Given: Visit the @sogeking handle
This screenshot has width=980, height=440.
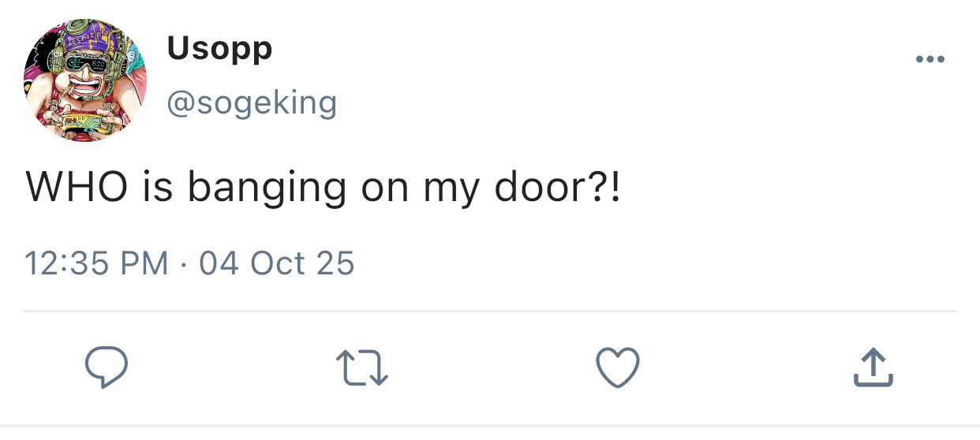Looking at the screenshot, I should (x=251, y=103).
